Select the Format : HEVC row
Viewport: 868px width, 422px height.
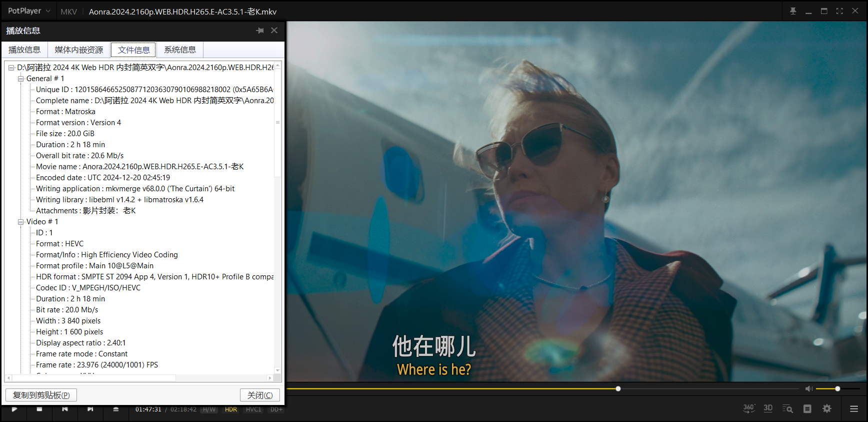[x=59, y=244]
